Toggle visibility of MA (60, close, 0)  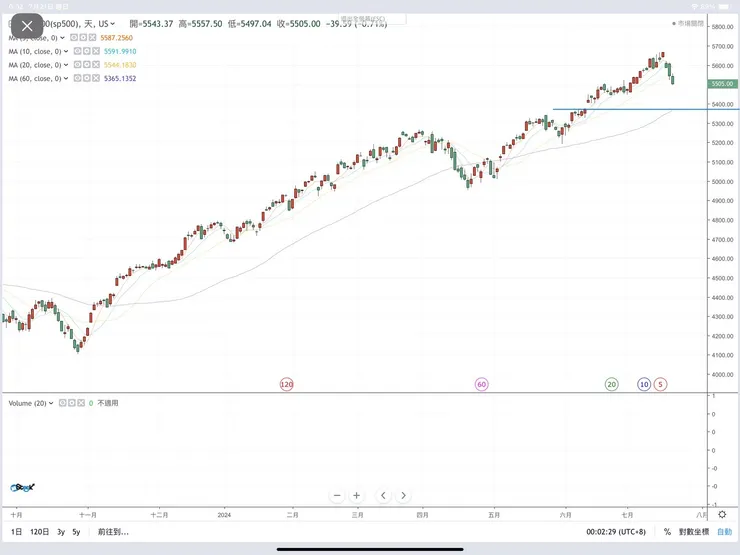click(77, 78)
